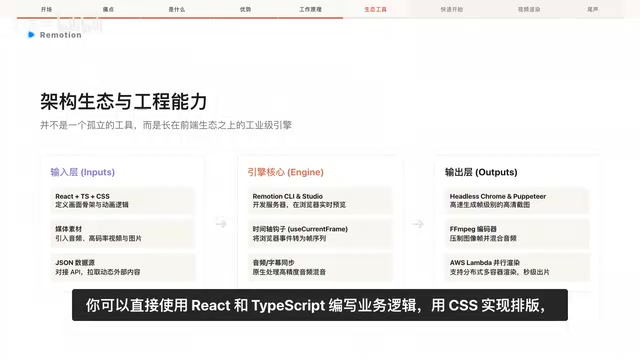Select the AWS Lambda 并行渲染 card
Viewport: 640px width, 360px height.
517,267
